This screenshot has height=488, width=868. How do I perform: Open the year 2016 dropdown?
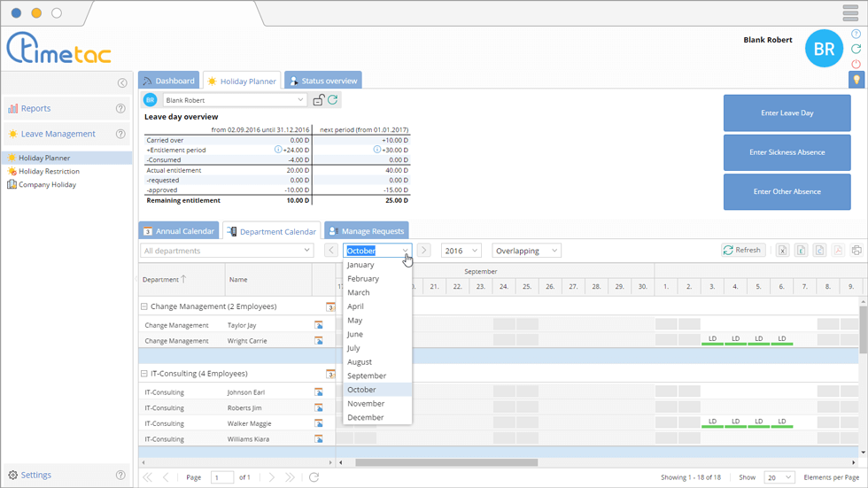(461, 251)
